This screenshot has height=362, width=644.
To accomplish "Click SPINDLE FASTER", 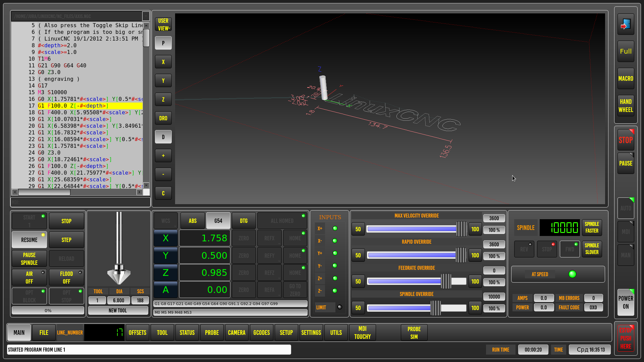I will point(592,228).
